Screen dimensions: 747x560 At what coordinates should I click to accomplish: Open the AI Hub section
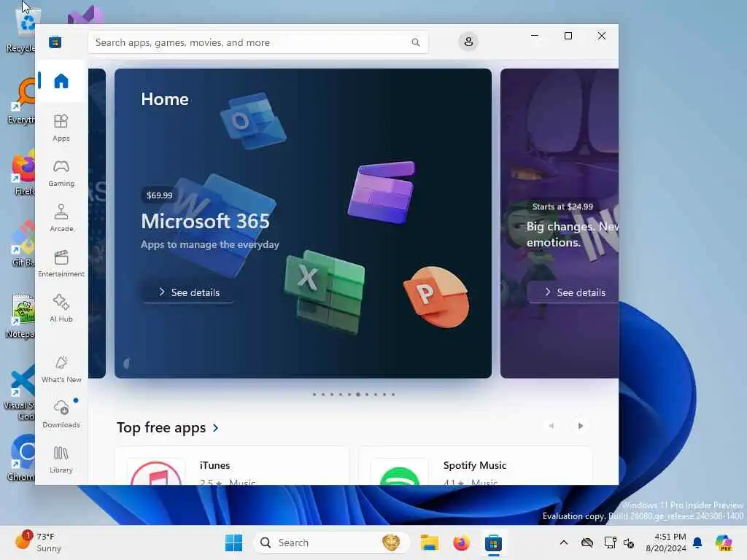(x=61, y=308)
